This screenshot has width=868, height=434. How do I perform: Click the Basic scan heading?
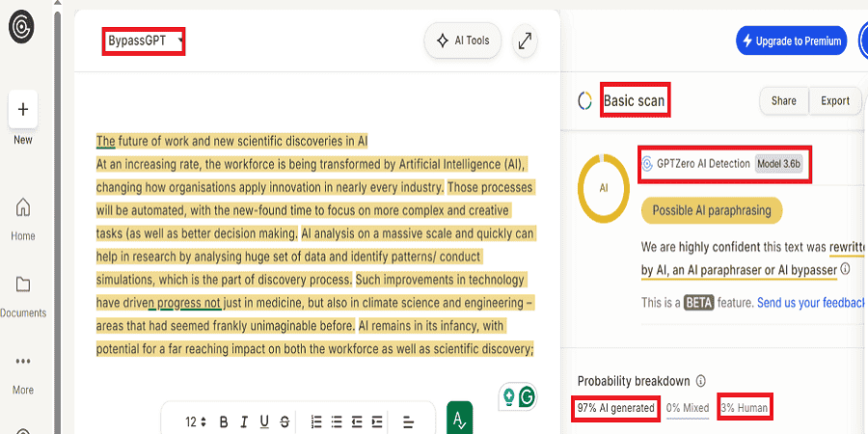[635, 101]
